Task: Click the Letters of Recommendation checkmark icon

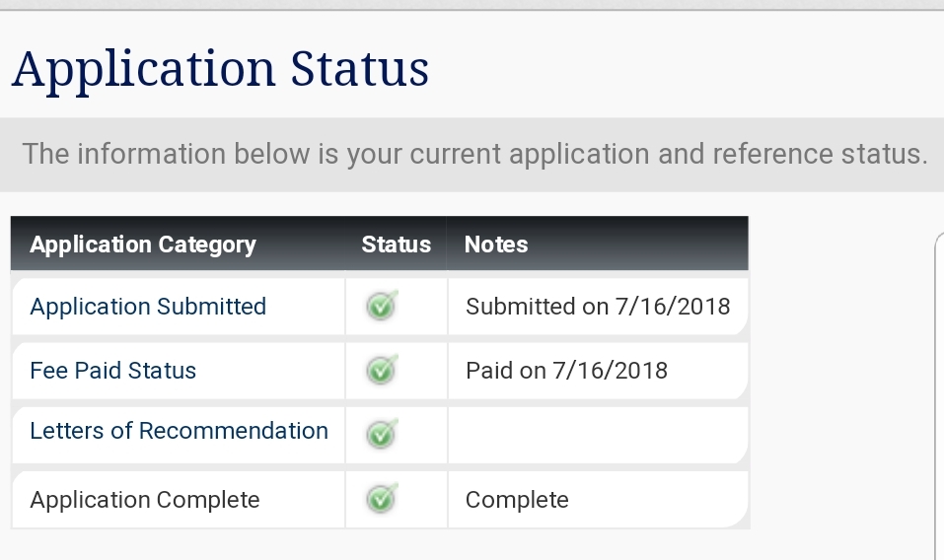Action: point(383,434)
